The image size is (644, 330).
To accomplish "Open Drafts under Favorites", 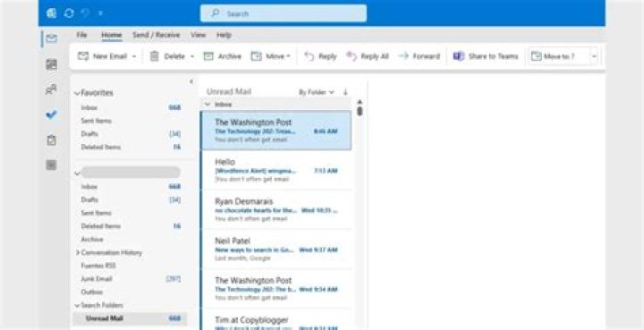I will click(x=89, y=134).
